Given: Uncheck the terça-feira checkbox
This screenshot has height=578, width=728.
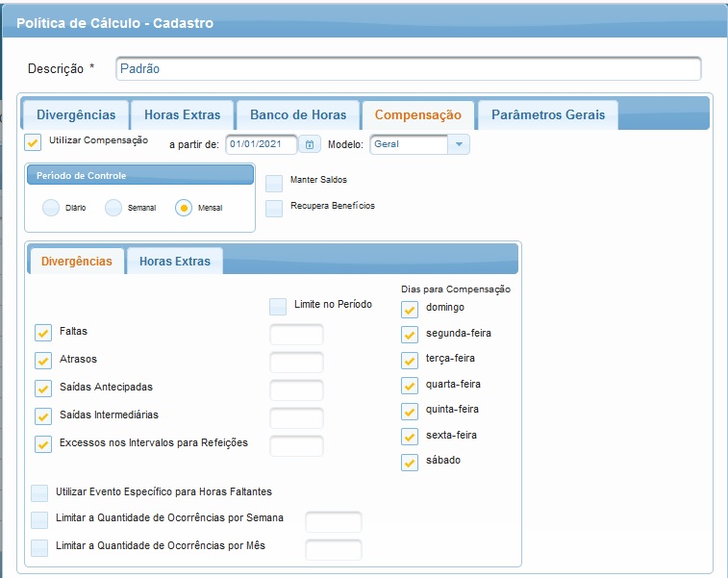Looking at the screenshot, I should pyautogui.click(x=410, y=361).
